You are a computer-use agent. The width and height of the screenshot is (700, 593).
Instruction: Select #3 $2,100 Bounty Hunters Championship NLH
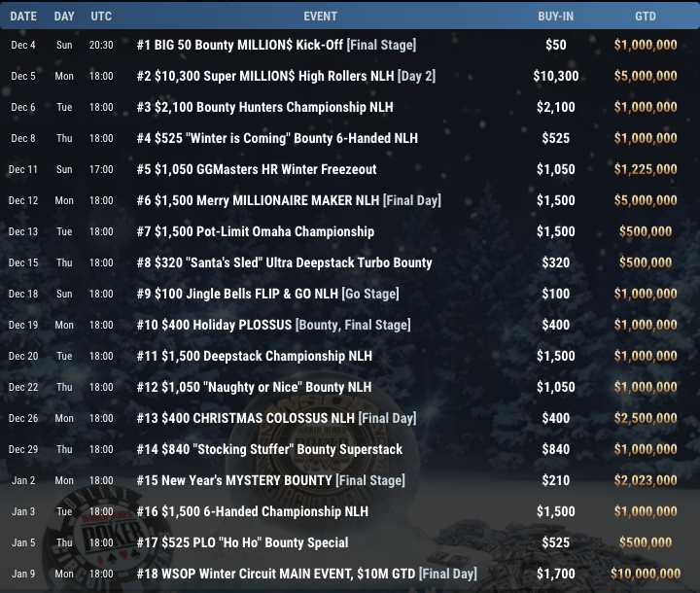point(264,107)
